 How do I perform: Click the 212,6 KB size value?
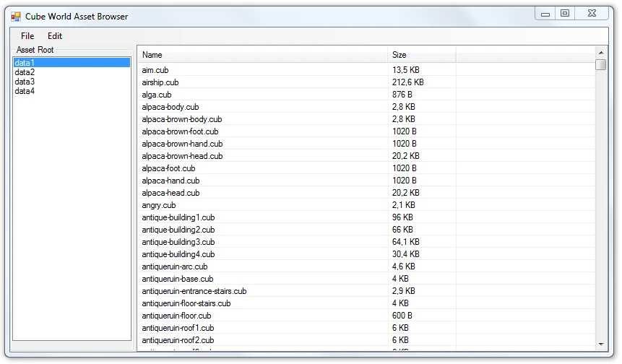pyautogui.click(x=407, y=82)
